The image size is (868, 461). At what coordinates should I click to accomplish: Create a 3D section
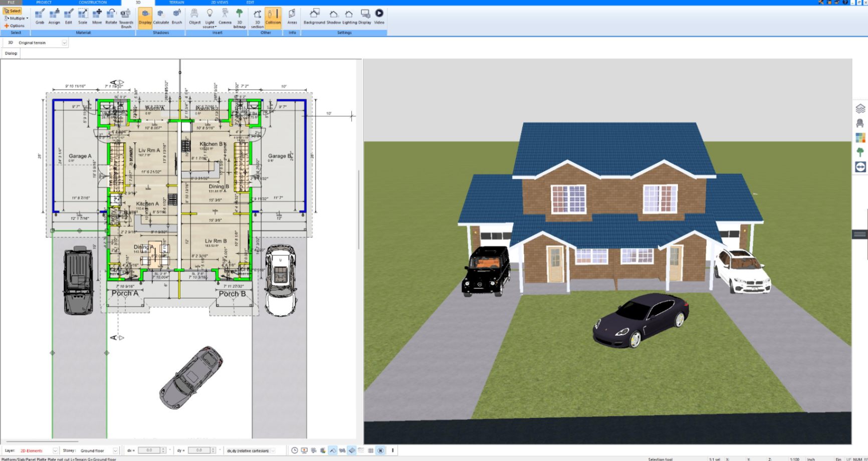257,18
